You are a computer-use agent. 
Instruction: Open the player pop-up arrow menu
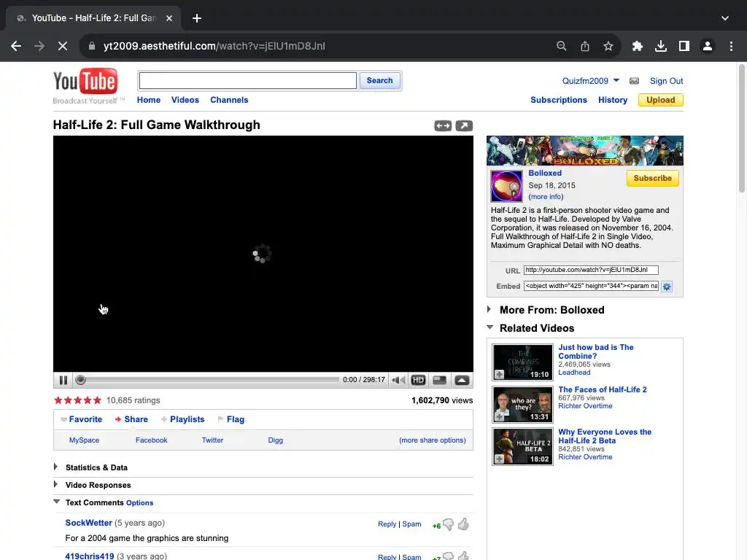462,380
